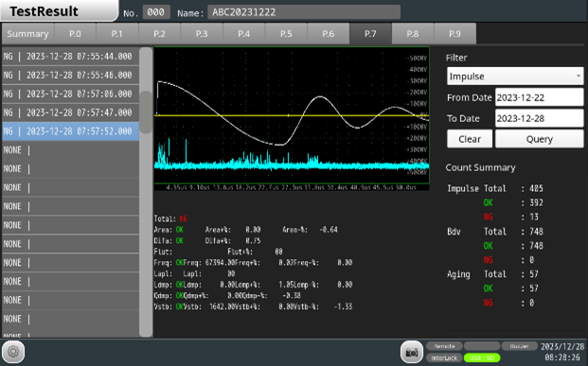This screenshot has width=588, height=366.
Task: Click the Name field ABC20231222
Action: 304,12
